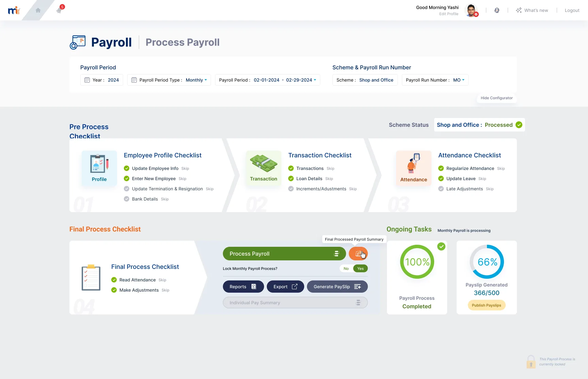Image resolution: width=588 pixels, height=379 pixels.
Task: Click the Final Process clipboard icon
Action: [x=91, y=278]
